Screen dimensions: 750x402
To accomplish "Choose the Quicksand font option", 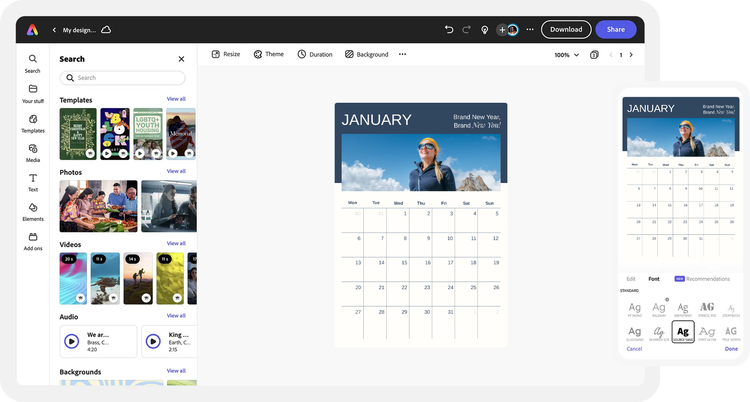I will pyautogui.click(x=635, y=333).
